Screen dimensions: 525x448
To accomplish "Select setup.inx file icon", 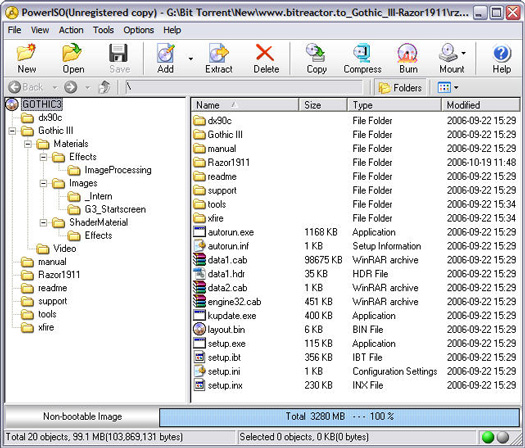I will (199, 385).
